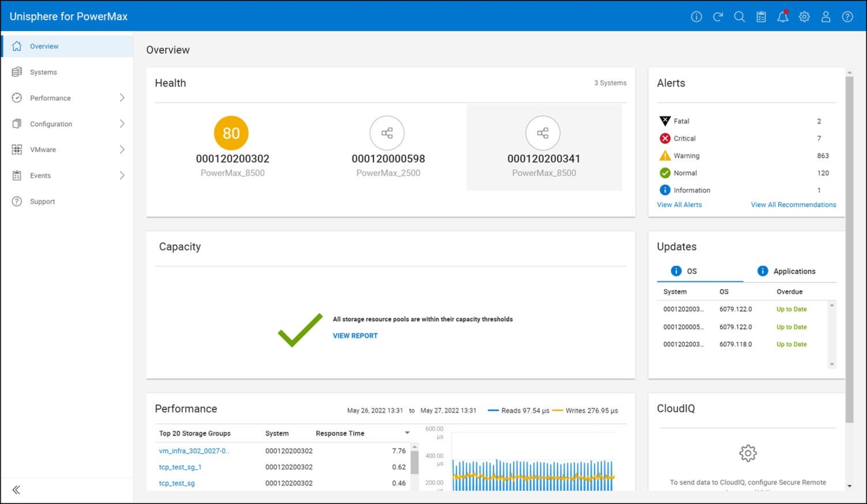The width and height of the screenshot is (867, 504).
Task: Open the search icon in header
Action: pos(740,17)
